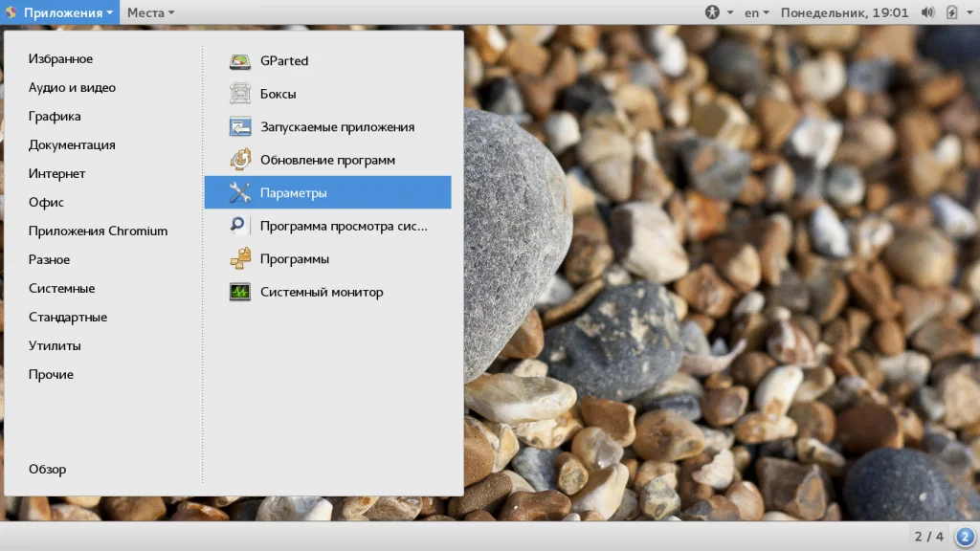Click the foot logo beside Приложения

11,11
